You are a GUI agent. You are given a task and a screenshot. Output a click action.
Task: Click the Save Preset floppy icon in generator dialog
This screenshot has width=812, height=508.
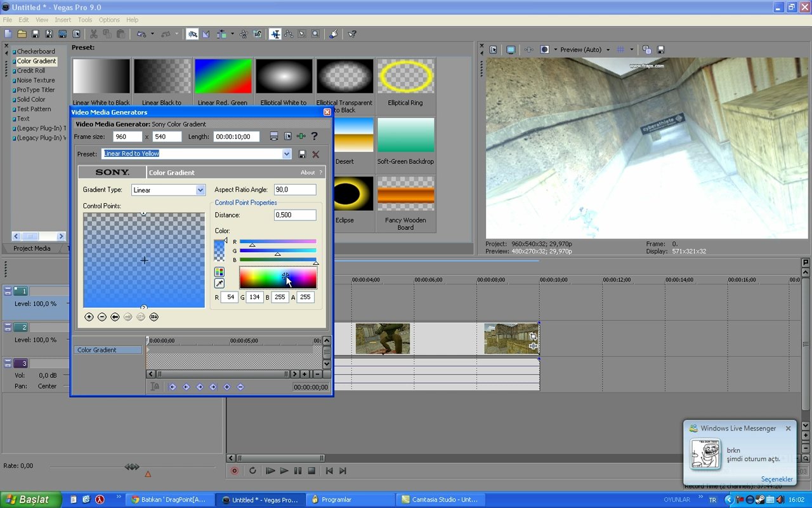pos(302,154)
